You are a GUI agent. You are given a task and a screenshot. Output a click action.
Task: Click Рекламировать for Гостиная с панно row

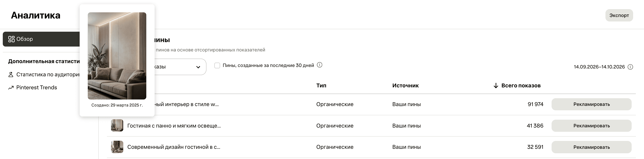point(591,126)
